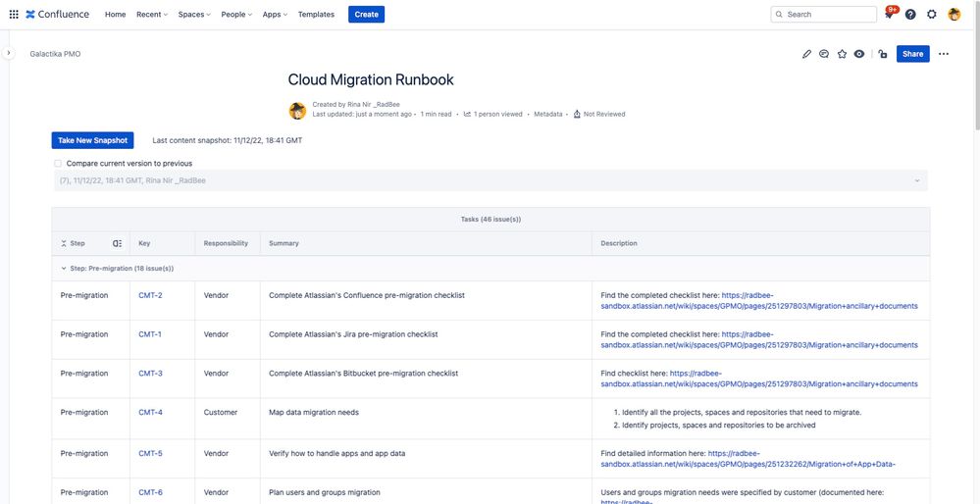
Task: Open the notifications bell icon
Action: (x=889, y=14)
